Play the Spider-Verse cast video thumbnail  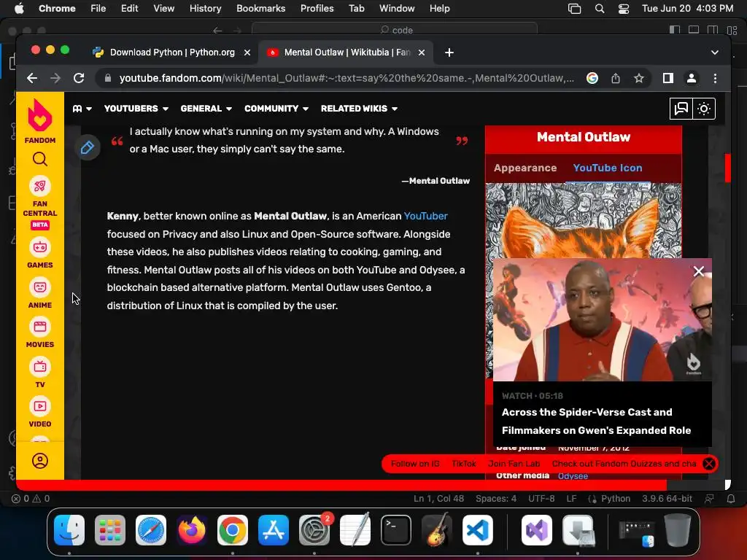tap(602, 319)
